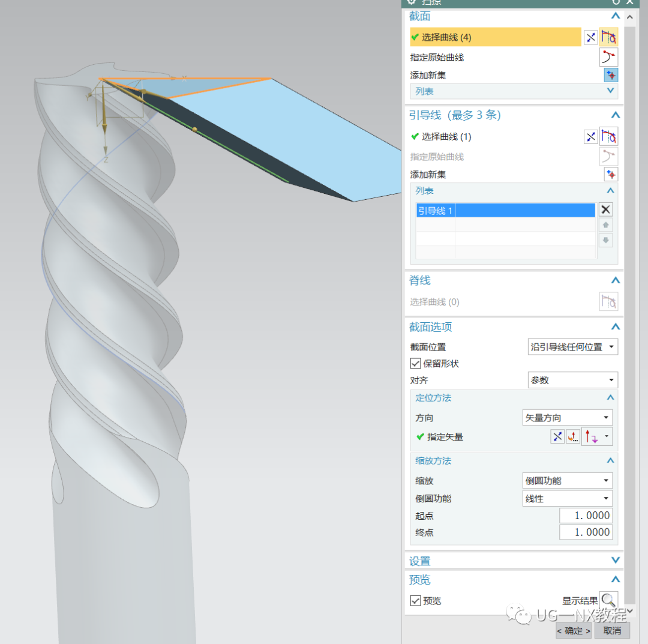Click the 起点 value field

tap(586, 516)
